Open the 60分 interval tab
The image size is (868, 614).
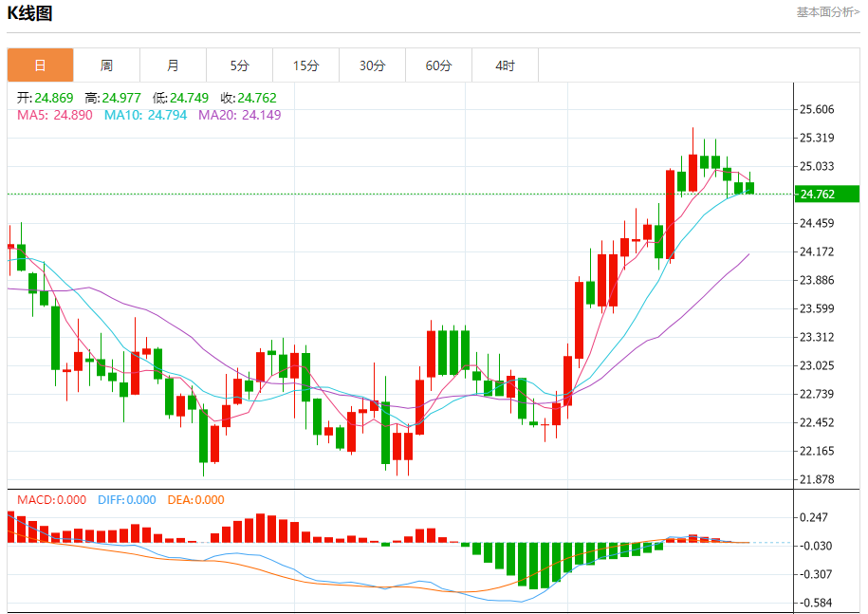(439, 65)
